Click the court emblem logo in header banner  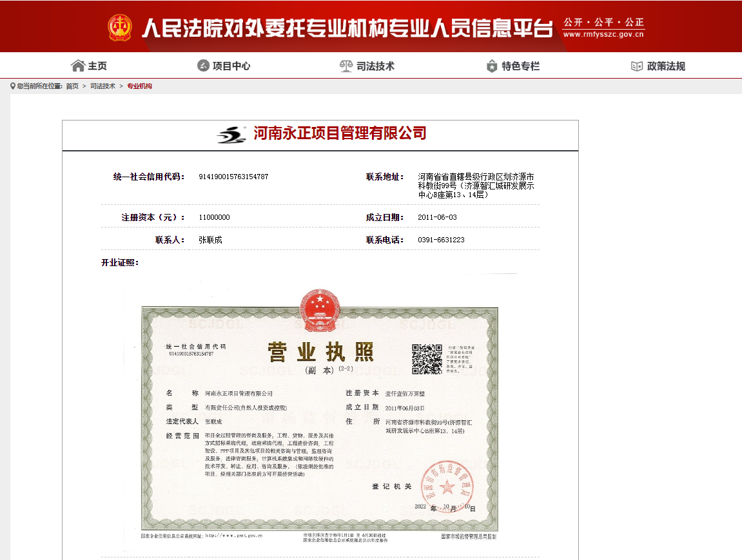[x=119, y=27]
